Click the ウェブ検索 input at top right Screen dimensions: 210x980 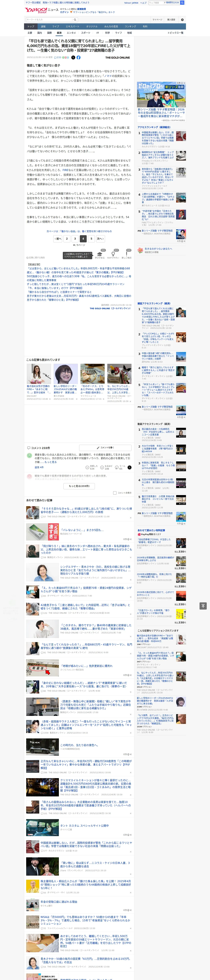click(156, 3)
